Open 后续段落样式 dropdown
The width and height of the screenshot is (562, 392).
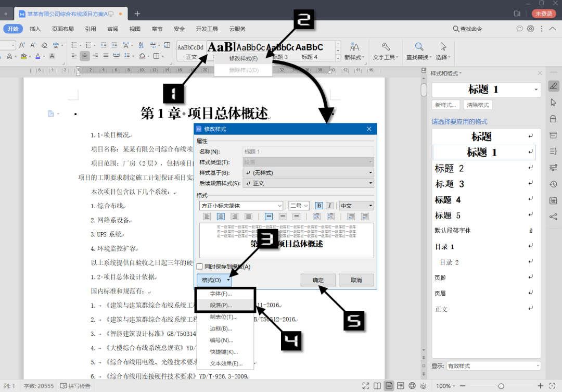click(x=308, y=183)
